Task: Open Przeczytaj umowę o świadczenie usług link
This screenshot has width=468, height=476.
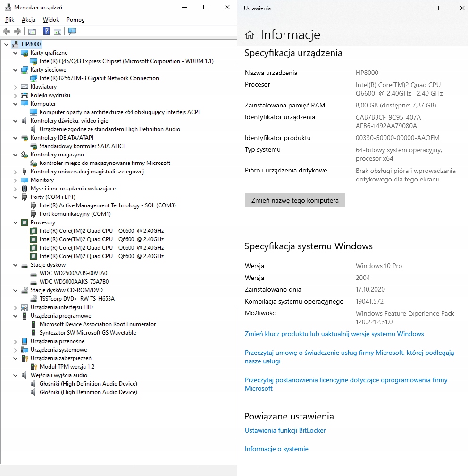Action: (x=350, y=357)
